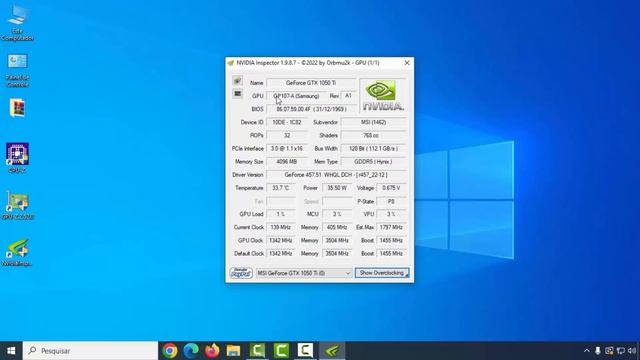Screen dimensions: 640x360
Task: Select the NVIDIA Inspector desktop shortcut
Action: click(x=17, y=252)
